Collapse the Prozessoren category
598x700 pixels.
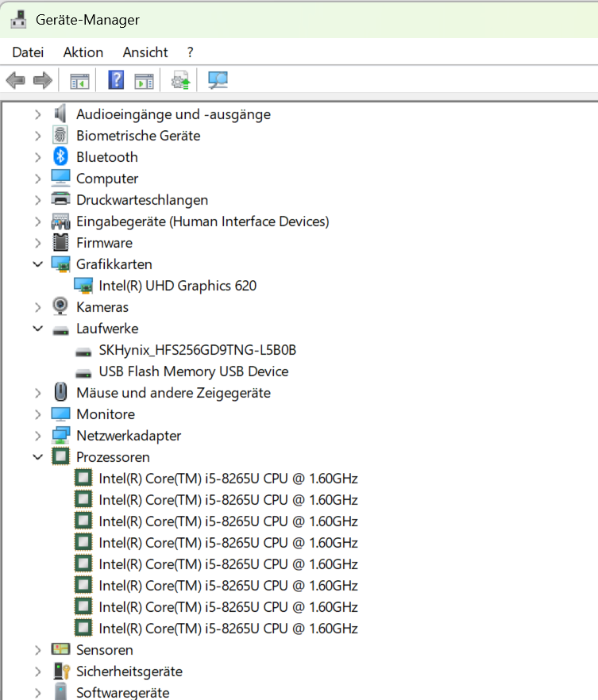38,457
